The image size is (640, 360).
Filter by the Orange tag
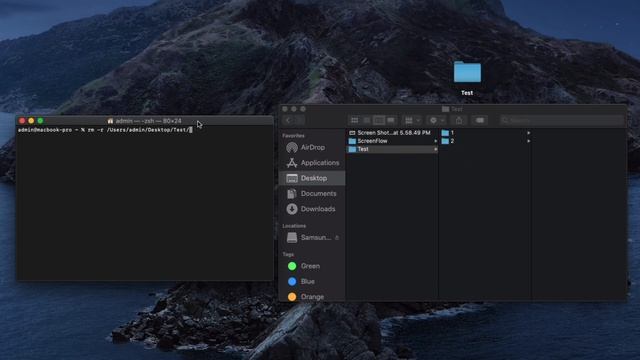(x=312, y=297)
